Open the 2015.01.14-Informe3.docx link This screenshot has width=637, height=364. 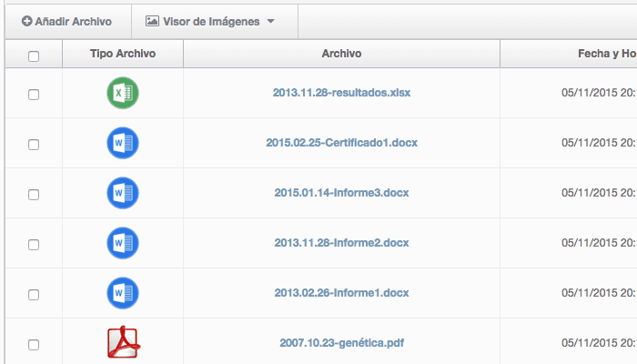[341, 193]
